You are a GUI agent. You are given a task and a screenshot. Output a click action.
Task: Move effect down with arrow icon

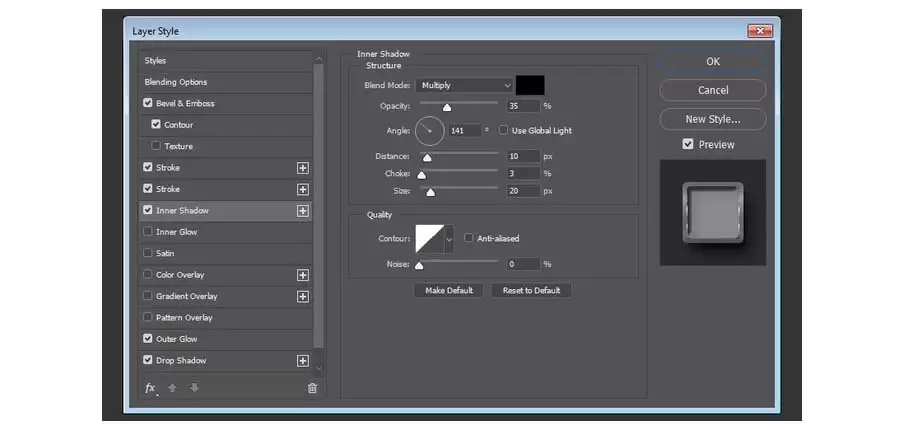coord(195,388)
